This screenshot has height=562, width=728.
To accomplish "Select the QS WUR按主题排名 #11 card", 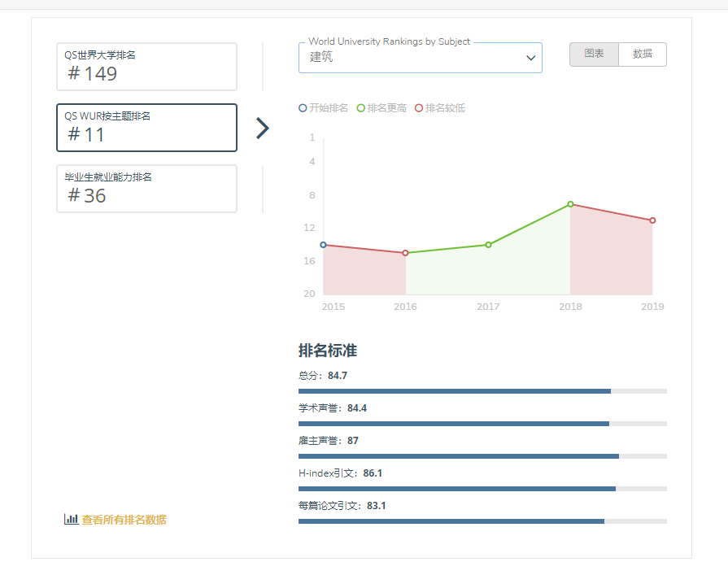I will (x=146, y=128).
